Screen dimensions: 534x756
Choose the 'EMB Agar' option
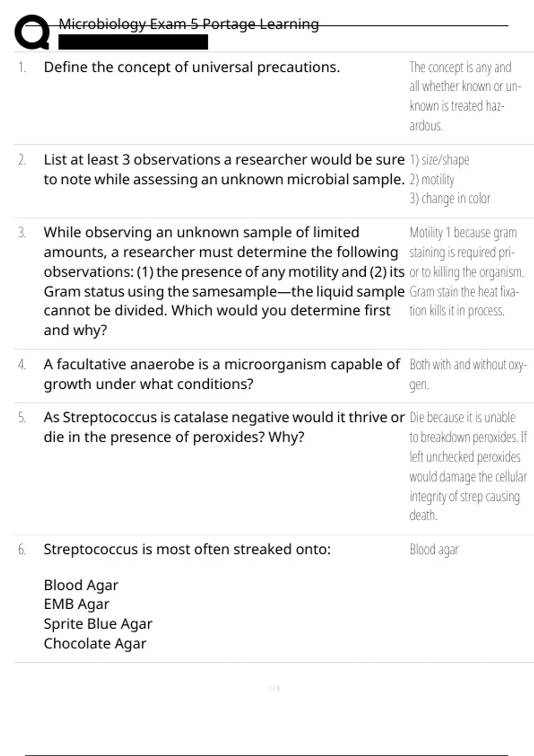(77, 604)
